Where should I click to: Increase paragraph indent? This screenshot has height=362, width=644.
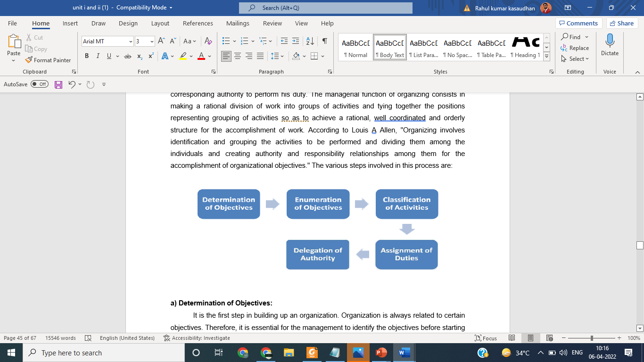click(x=296, y=41)
